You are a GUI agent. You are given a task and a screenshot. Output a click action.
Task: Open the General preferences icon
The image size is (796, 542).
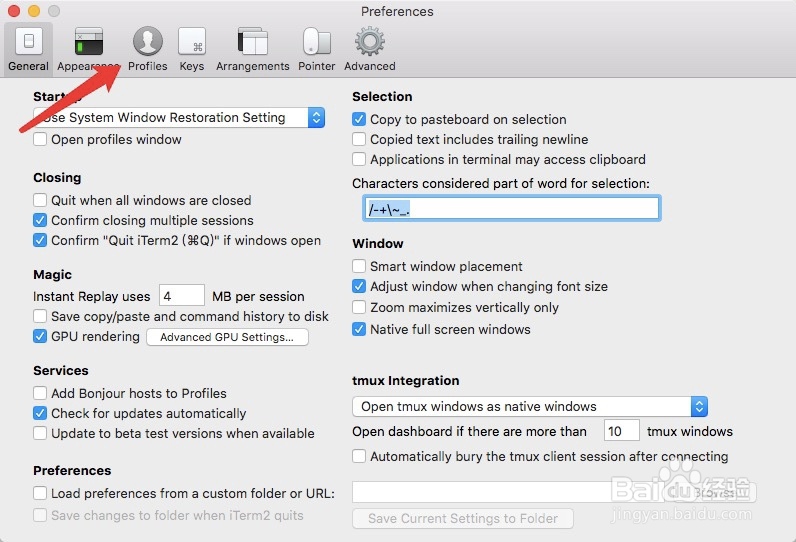click(x=28, y=41)
